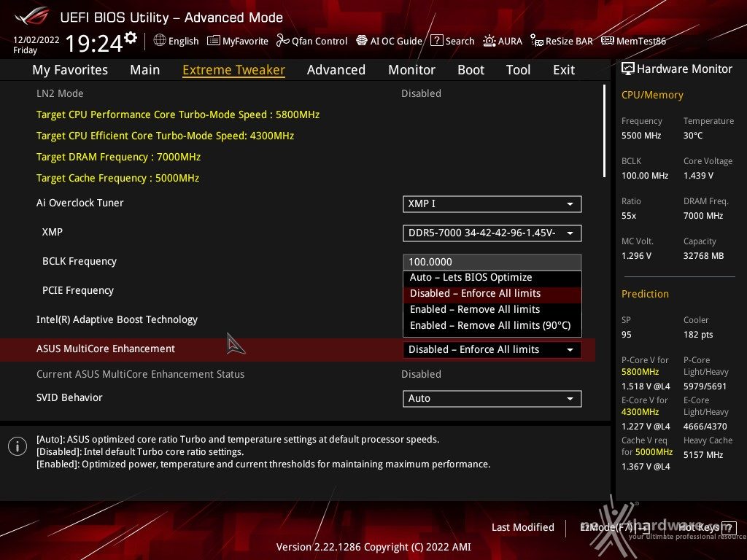
Task: Select the PCIE Frequency row
Action: [298, 290]
